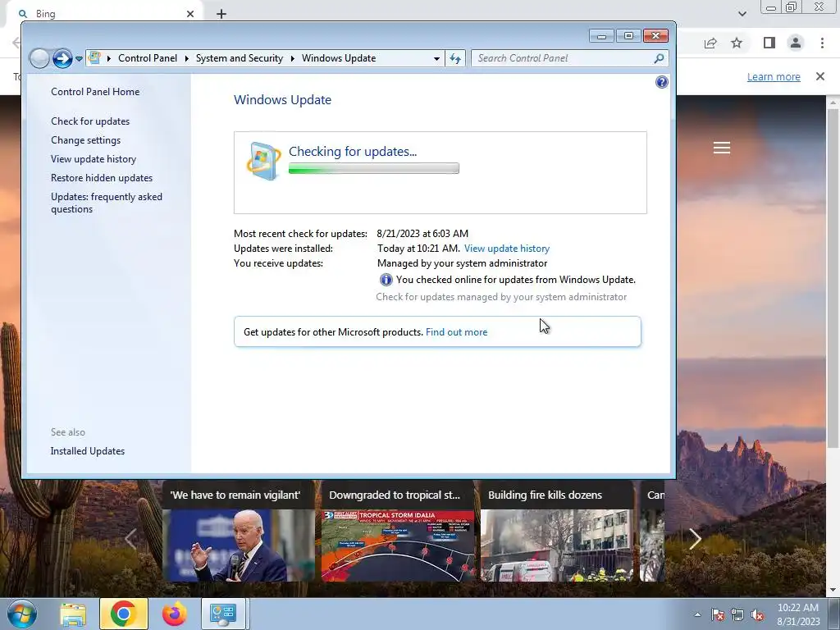Viewport: 840px width, 630px height.
Task: Open Downgraded to tropical storm news card
Action: (398, 531)
